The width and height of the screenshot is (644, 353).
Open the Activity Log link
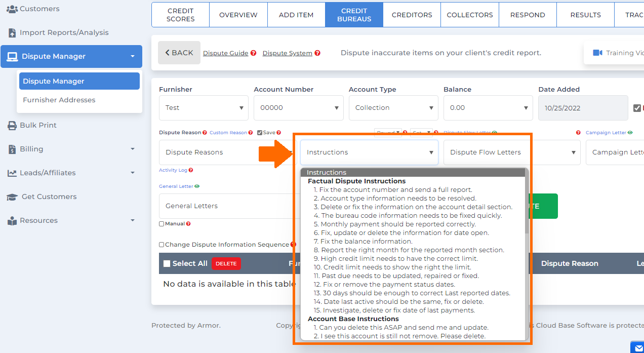(x=173, y=170)
